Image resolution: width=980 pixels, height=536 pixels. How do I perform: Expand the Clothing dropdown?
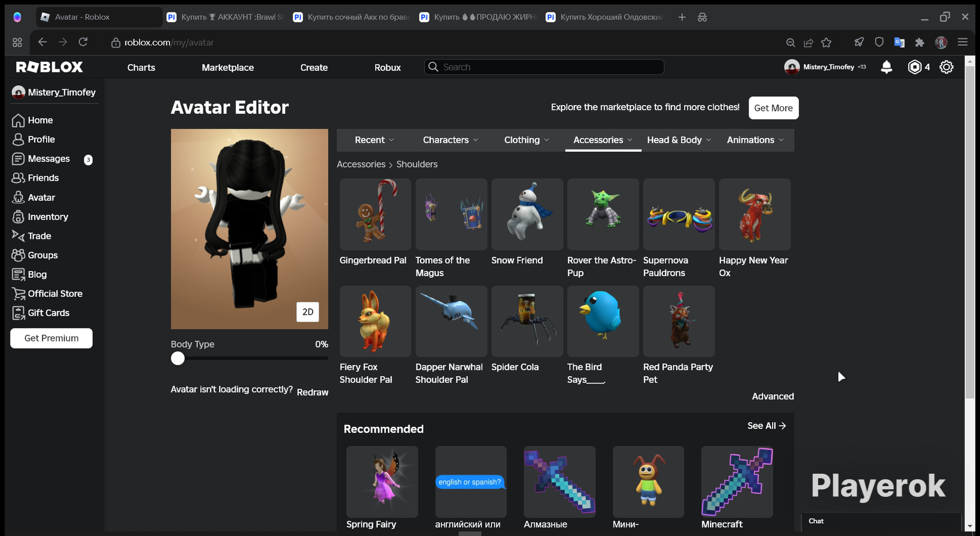527,140
